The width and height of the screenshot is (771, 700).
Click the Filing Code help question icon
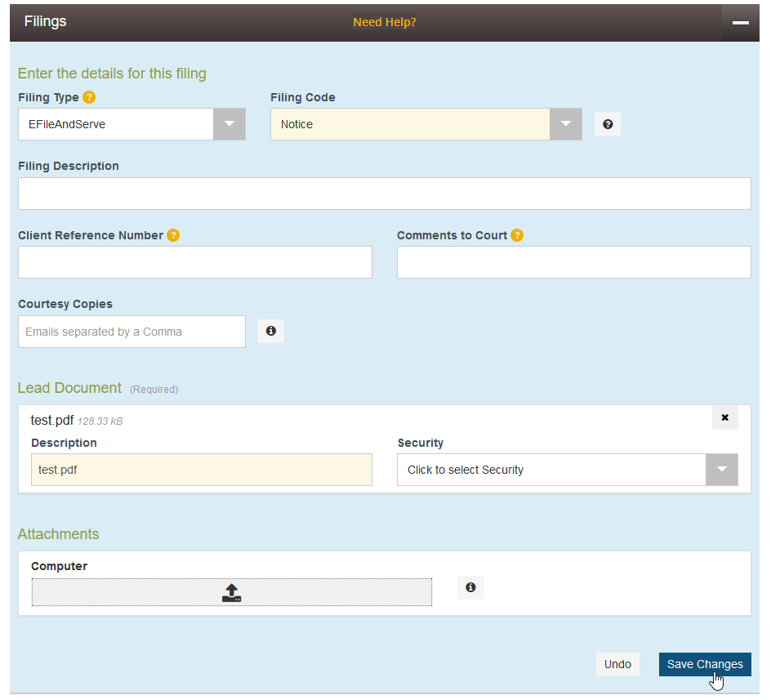coord(608,124)
